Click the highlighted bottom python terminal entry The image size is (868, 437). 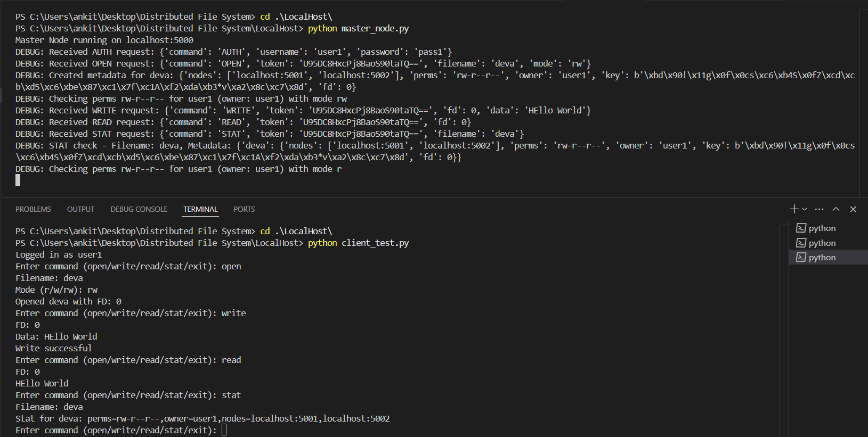[x=822, y=258]
